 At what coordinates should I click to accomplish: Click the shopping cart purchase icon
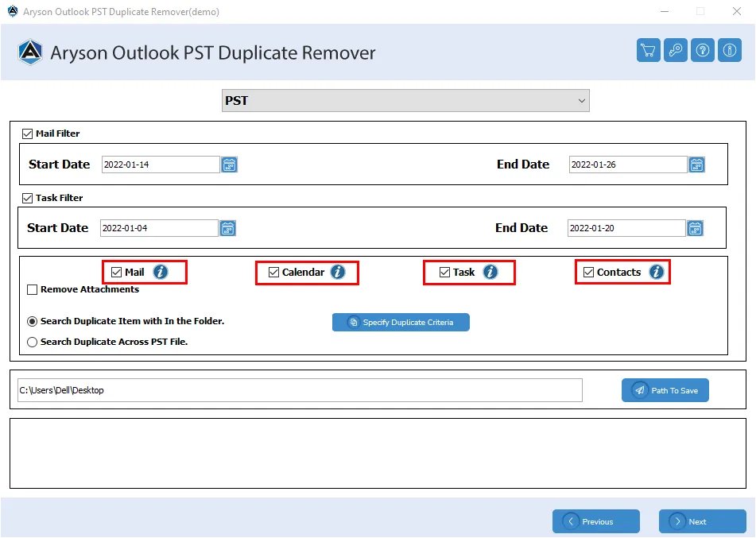(648, 50)
